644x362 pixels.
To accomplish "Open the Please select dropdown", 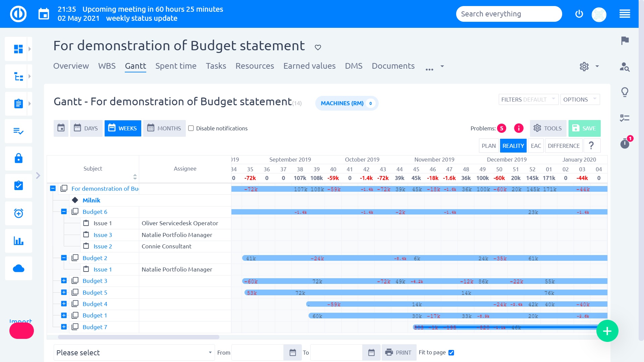I will point(134,353).
